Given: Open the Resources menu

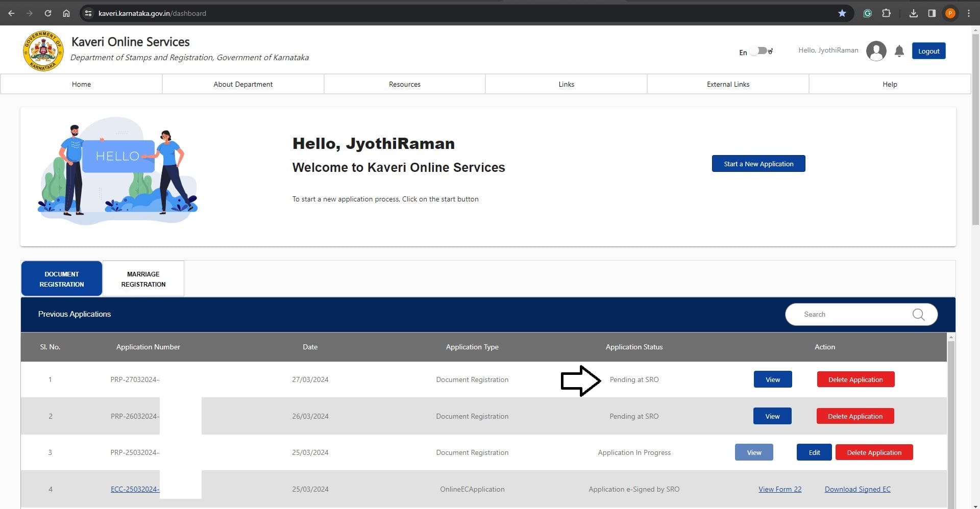Looking at the screenshot, I should click(x=404, y=84).
